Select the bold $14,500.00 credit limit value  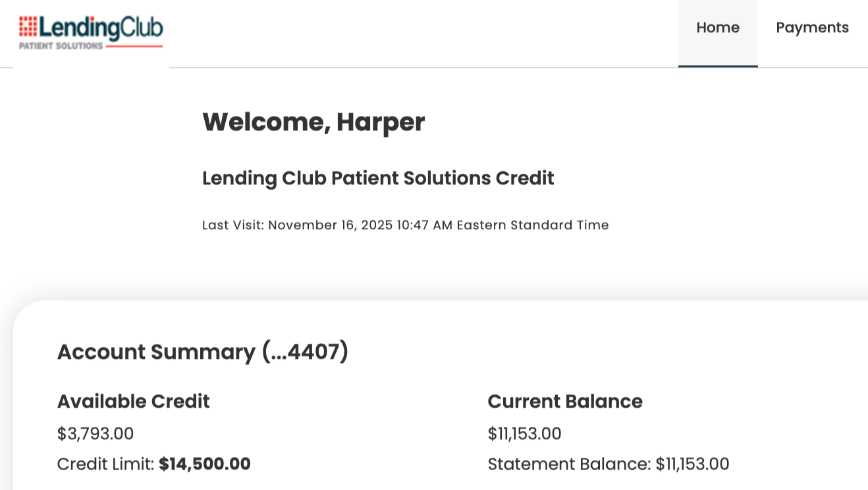tap(205, 464)
